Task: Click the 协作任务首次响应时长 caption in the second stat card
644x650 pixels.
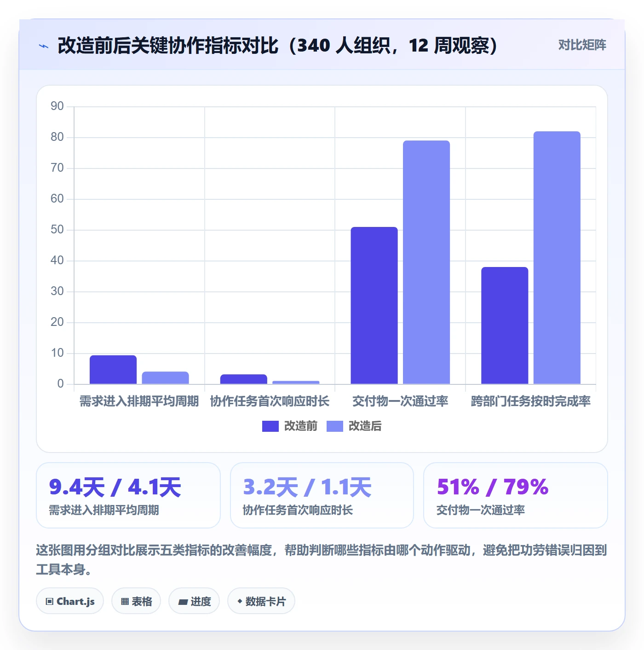Action: pos(298,510)
